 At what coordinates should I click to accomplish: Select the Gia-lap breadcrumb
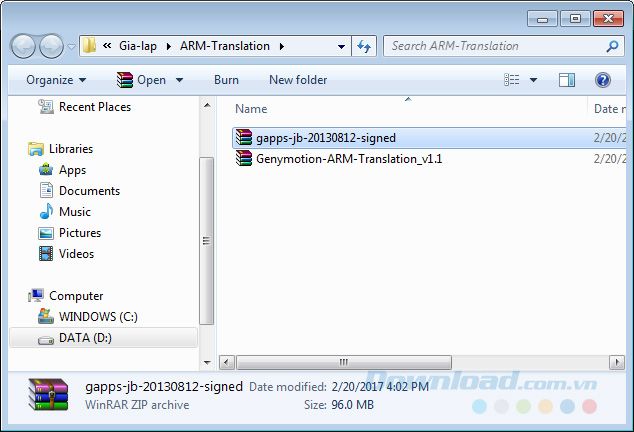(138, 46)
